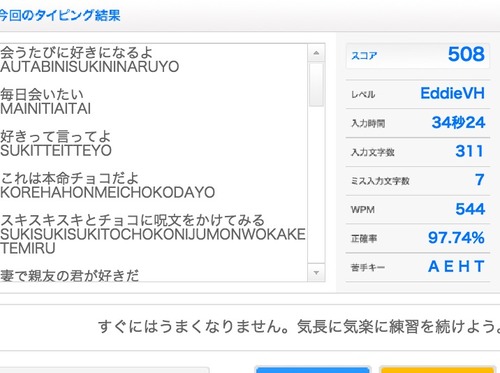500x373 pixels.
Task: Click the romaji AUTABINISUKININARUYO
Action: (x=90, y=67)
